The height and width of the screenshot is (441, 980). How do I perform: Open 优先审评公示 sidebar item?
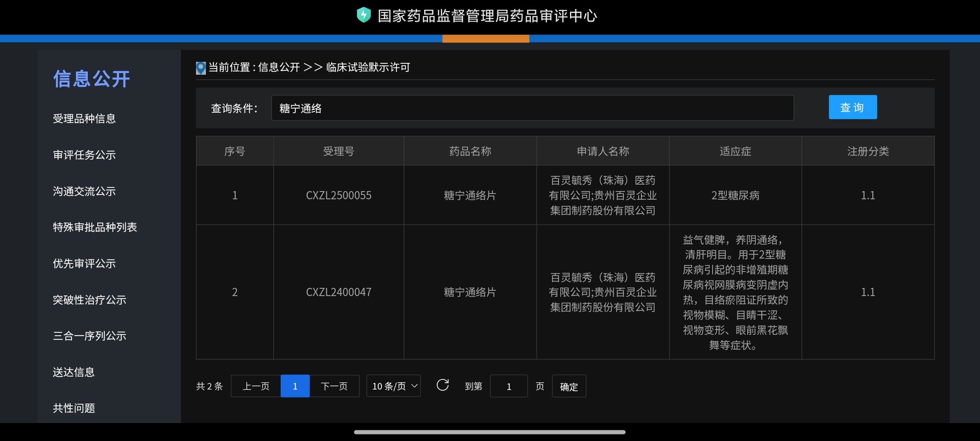click(x=84, y=264)
